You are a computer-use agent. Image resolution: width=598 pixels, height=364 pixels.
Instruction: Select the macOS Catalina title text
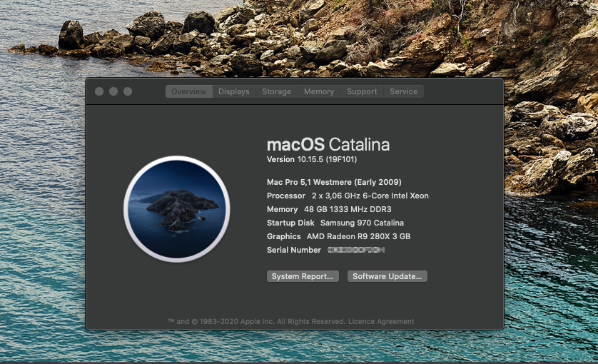tap(328, 145)
